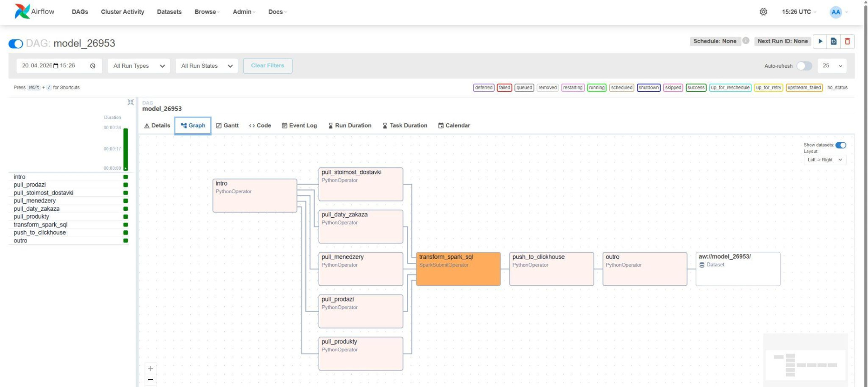Expand the Left -> Right layout dropdown
This screenshot has height=387, width=868.
[x=825, y=160]
